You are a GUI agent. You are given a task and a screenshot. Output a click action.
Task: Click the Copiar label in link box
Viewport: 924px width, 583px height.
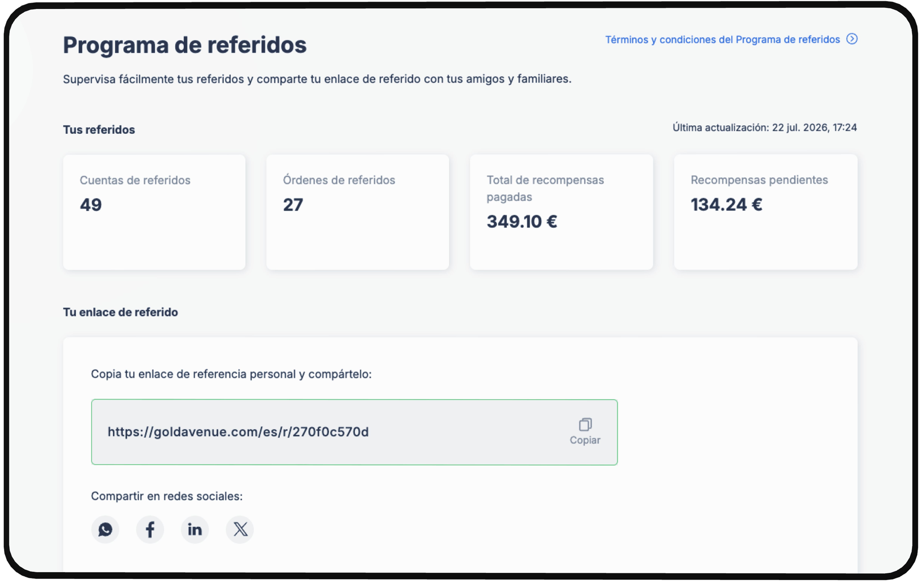(x=585, y=440)
